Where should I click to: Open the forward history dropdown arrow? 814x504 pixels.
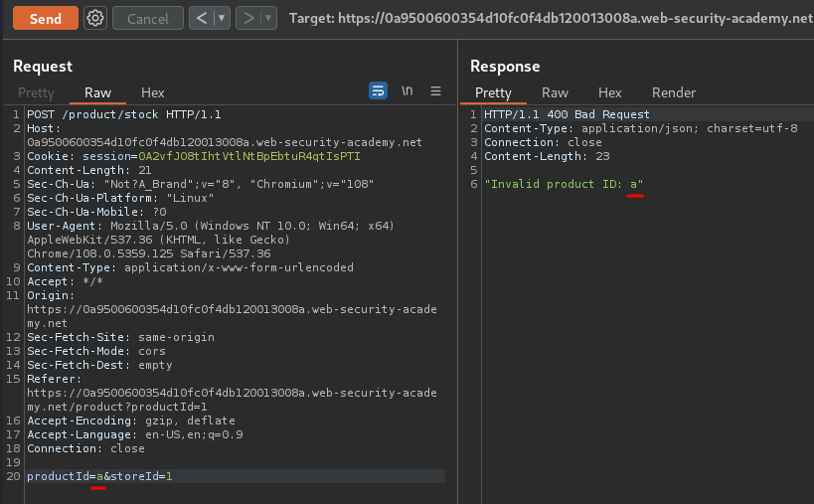click(x=268, y=19)
